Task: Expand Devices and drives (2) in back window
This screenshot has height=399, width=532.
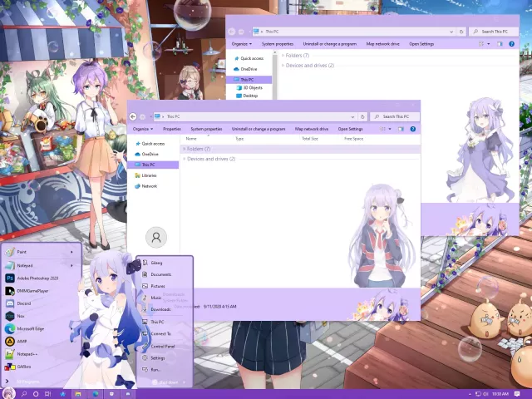Action: [283, 65]
